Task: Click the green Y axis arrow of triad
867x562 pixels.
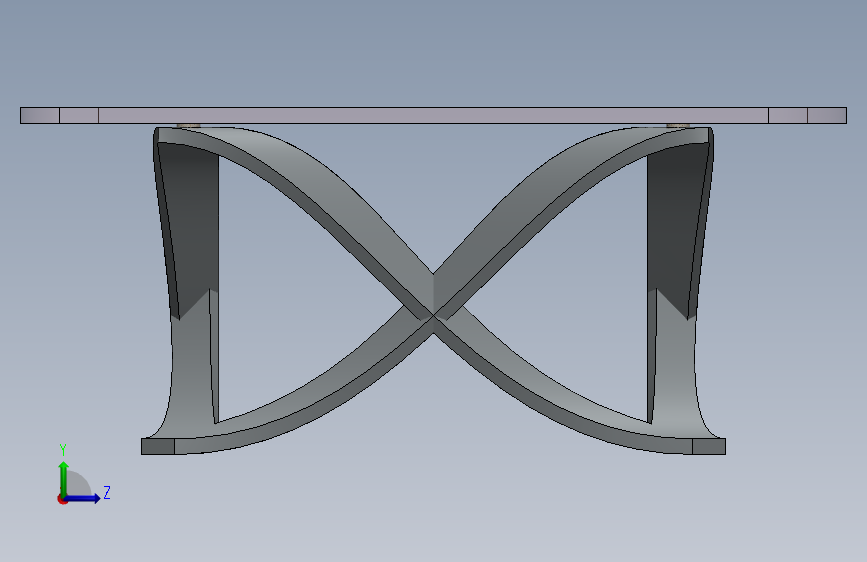Action: (x=64, y=478)
